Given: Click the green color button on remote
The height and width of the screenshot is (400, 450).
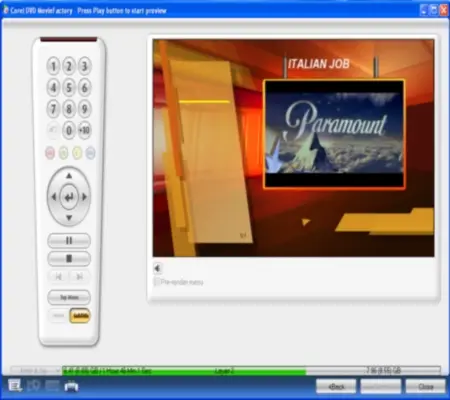Looking at the screenshot, I should coord(63,153).
